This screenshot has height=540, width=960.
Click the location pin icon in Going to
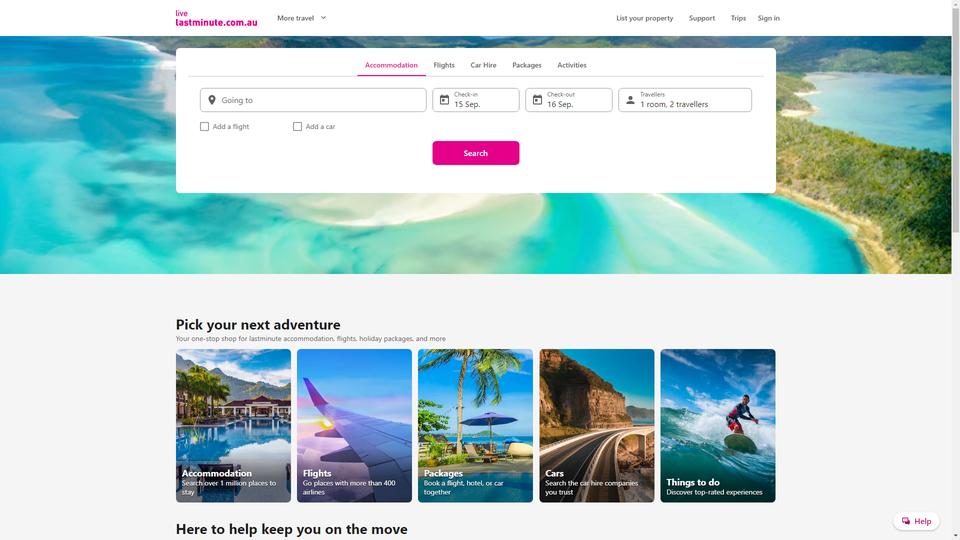(x=212, y=100)
